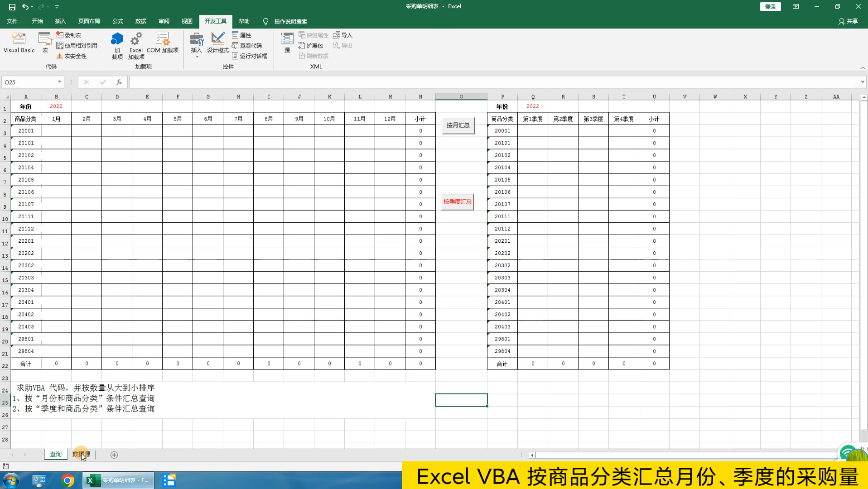Screen dimensions: 868x489
Task: Expand the Undo history dropdown
Action: tap(32, 7)
